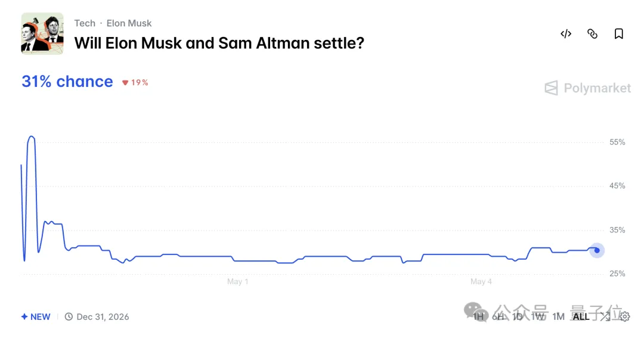
Task: Click the 31% chance figure
Action: (x=67, y=82)
